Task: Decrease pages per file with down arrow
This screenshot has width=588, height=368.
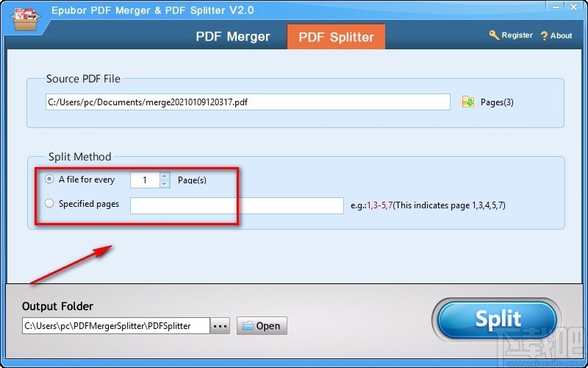Action: [x=165, y=183]
